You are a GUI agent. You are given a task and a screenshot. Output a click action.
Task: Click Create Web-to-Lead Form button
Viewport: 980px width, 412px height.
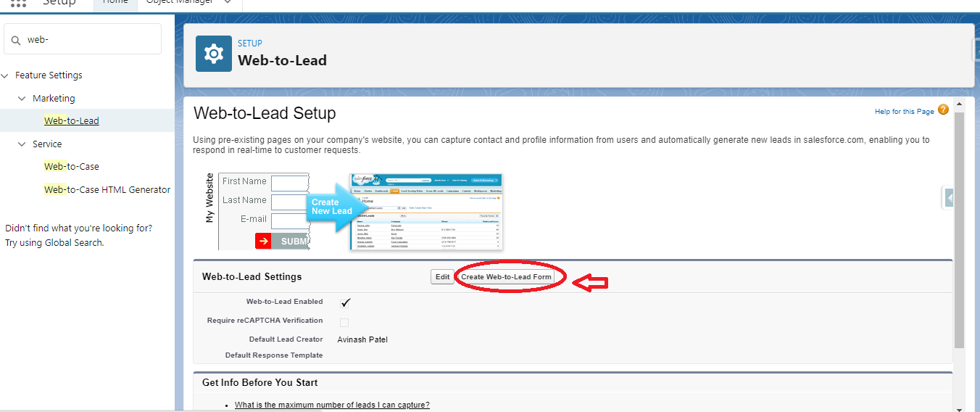(506, 277)
